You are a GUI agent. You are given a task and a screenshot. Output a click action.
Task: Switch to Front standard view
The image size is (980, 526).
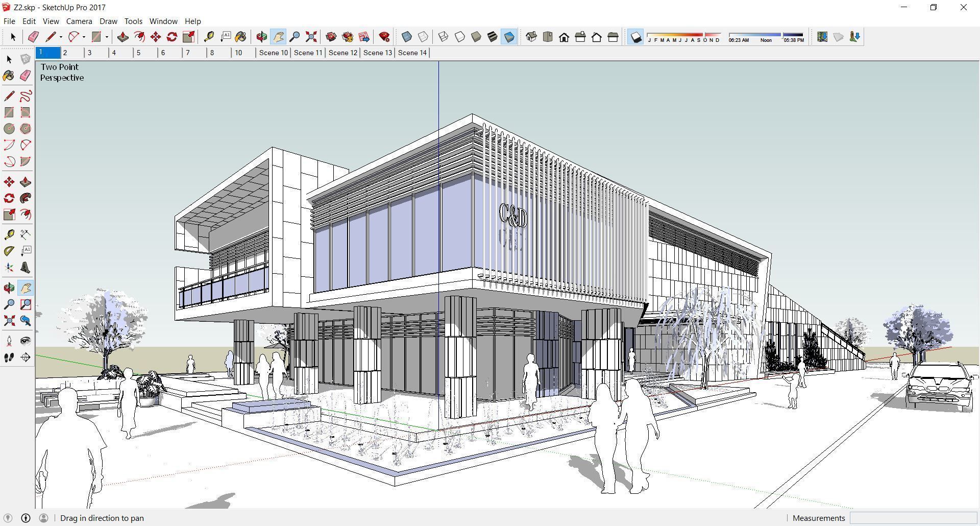point(564,37)
